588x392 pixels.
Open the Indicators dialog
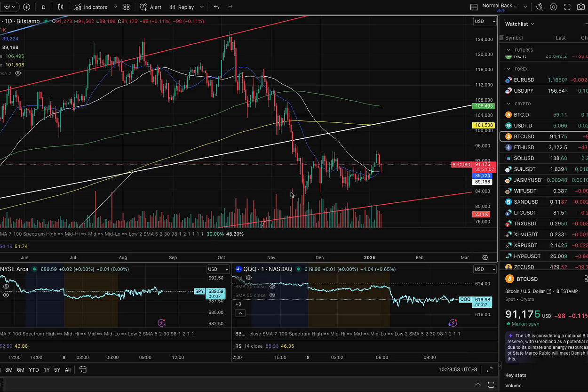(x=91, y=7)
